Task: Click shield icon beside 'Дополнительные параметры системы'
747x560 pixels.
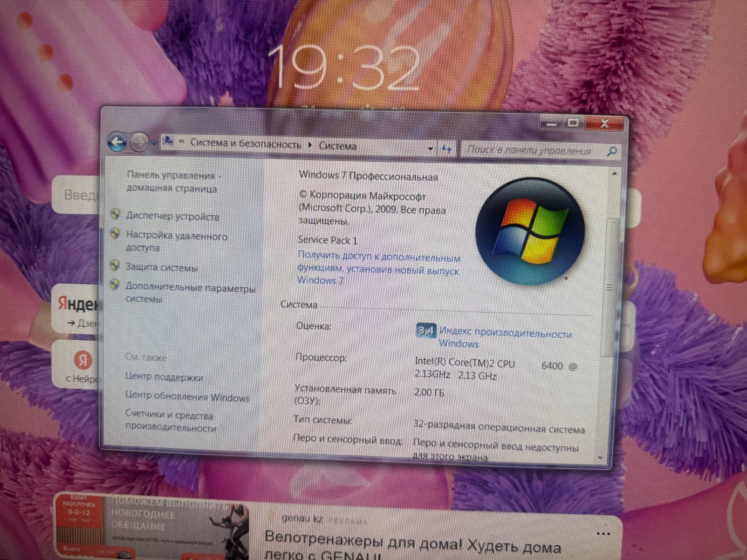Action: (x=114, y=284)
